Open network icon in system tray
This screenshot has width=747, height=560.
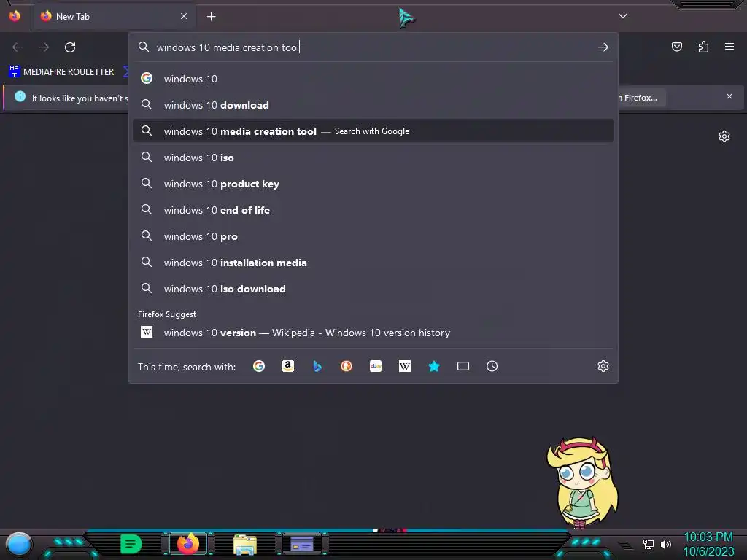(648, 544)
